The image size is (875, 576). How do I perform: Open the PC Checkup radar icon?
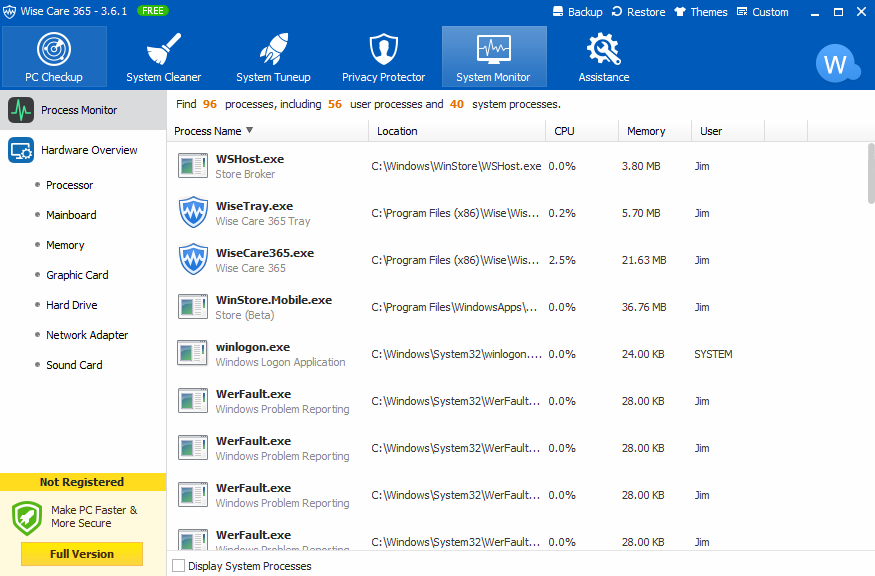pyautogui.click(x=54, y=49)
